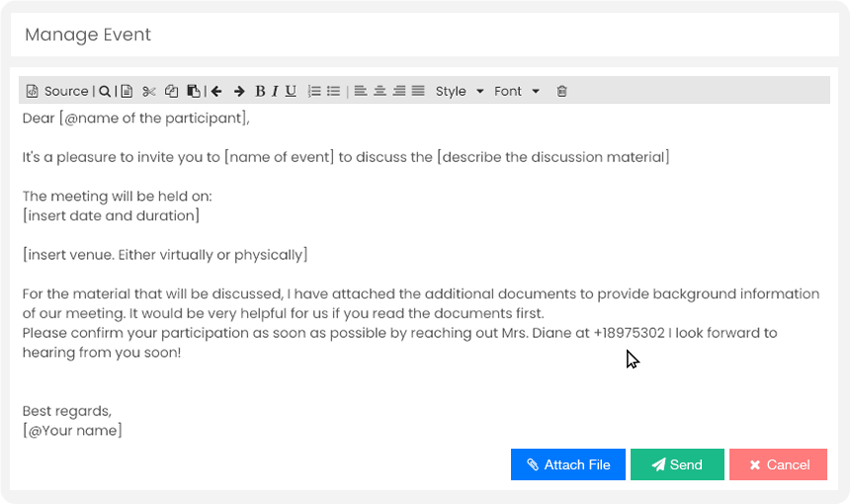The height and width of the screenshot is (504, 850).
Task: Click on "[insert venue. Either virtually or physically]"
Action: click(x=165, y=255)
